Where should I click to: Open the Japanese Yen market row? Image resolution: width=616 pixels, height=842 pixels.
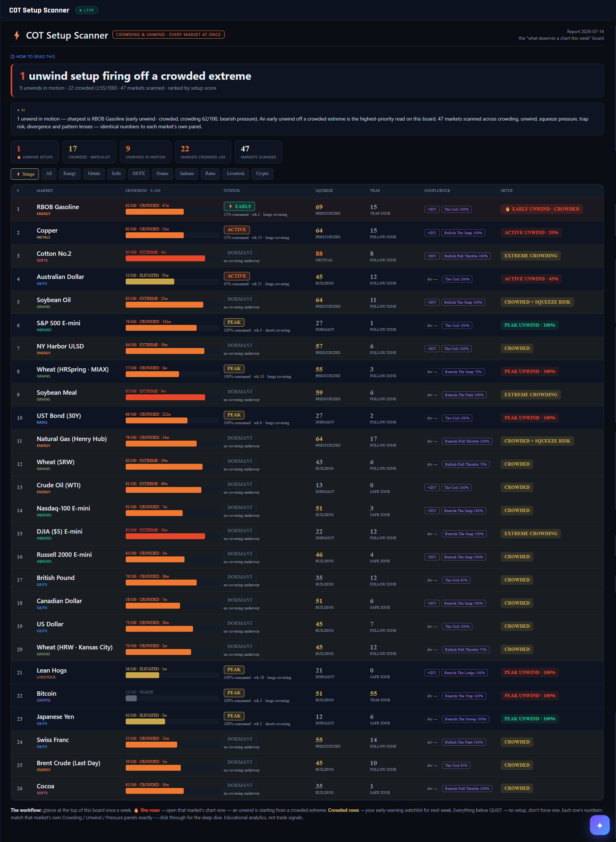307,719
